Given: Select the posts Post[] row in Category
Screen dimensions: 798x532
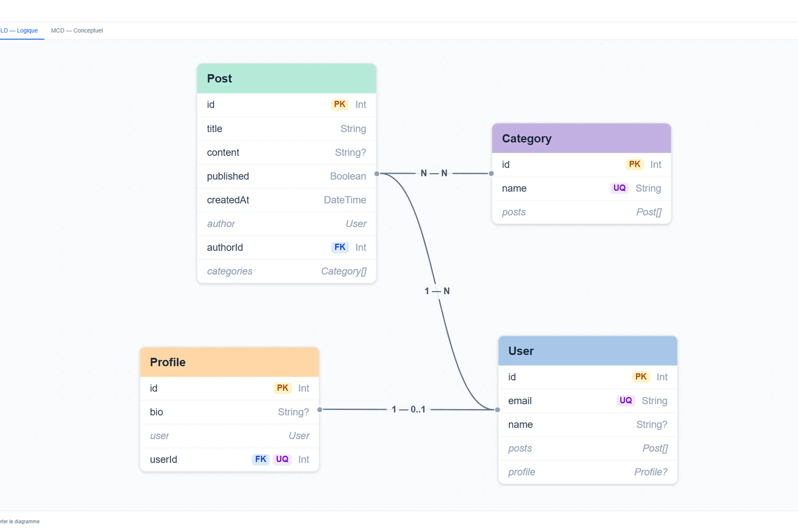Looking at the screenshot, I should tap(581, 212).
